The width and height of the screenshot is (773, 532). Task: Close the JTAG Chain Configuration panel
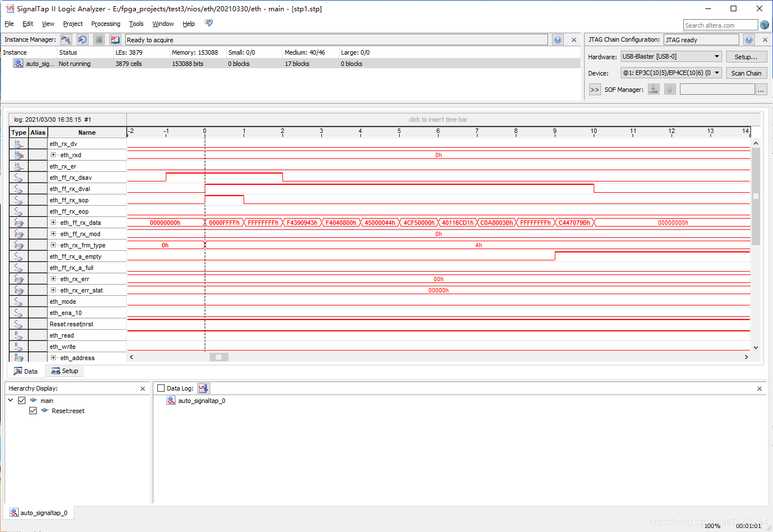click(x=764, y=39)
